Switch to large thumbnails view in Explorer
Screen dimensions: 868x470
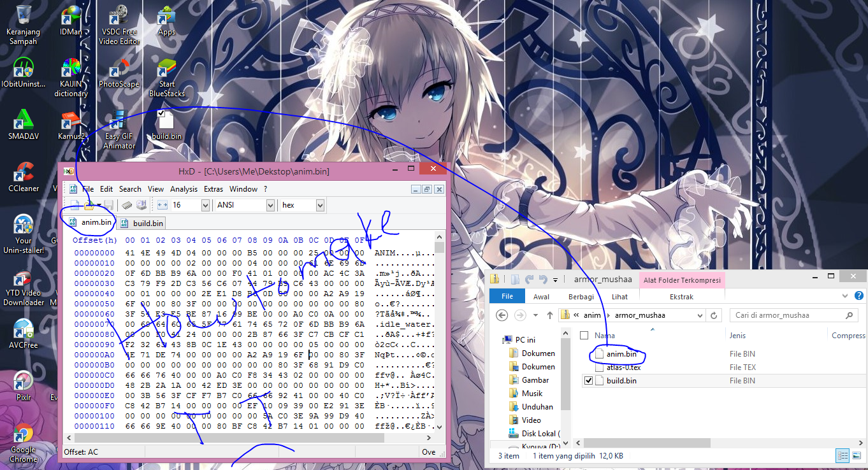[x=856, y=455]
